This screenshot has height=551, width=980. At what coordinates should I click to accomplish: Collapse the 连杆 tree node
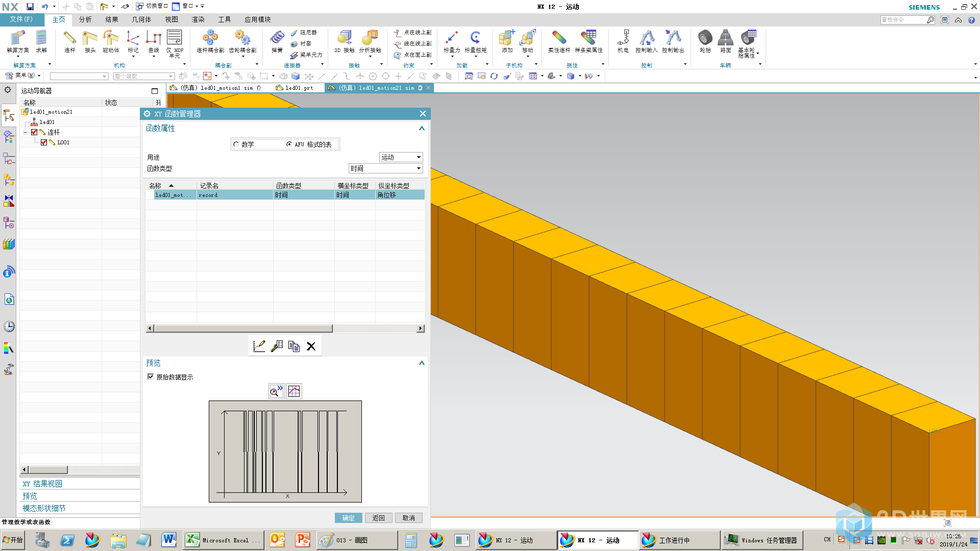(25, 132)
